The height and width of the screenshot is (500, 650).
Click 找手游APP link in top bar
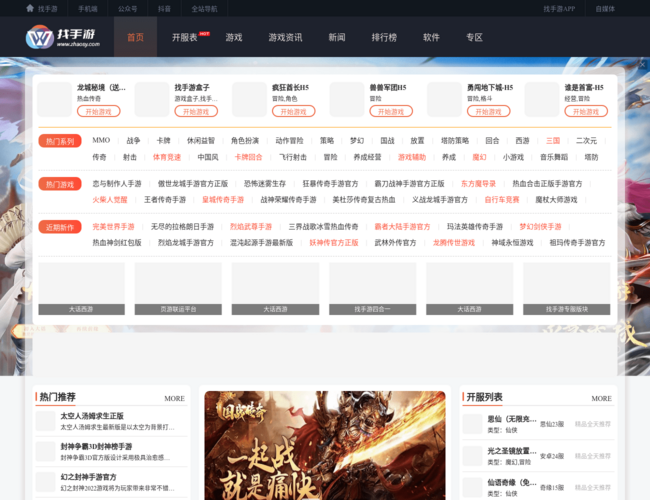pyautogui.click(x=559, y=9)
